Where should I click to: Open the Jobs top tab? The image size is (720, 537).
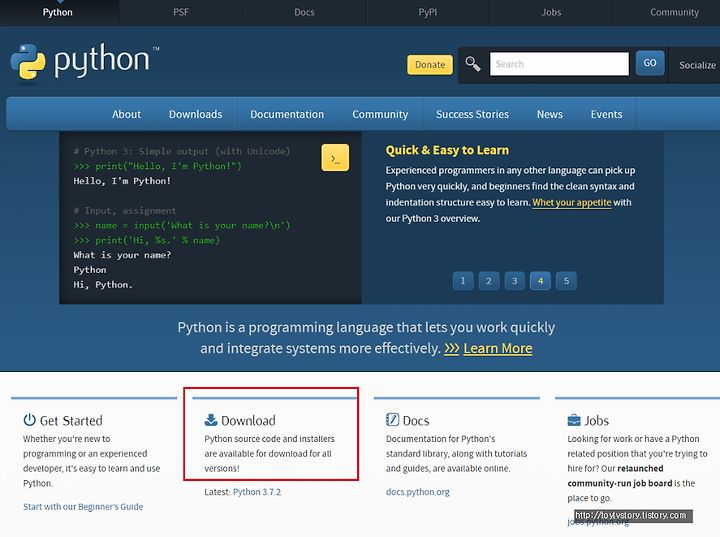pyautogui.click(x=551, y=12)
